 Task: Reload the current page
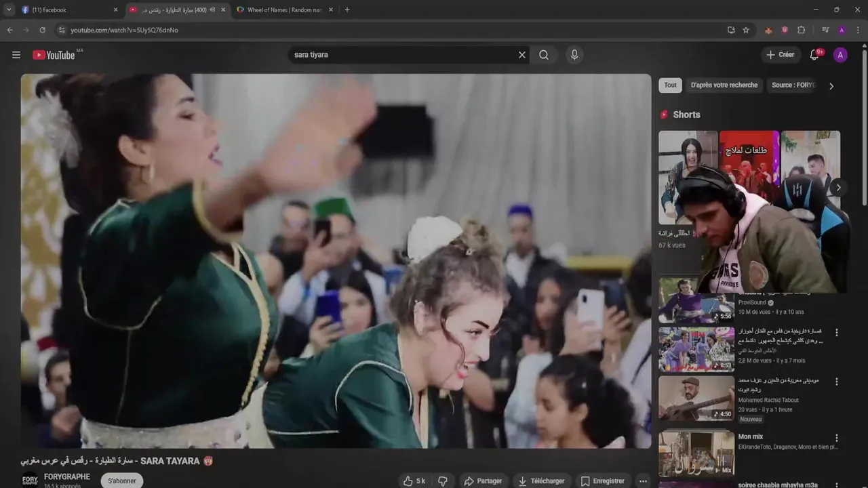[x=42, y=30]
